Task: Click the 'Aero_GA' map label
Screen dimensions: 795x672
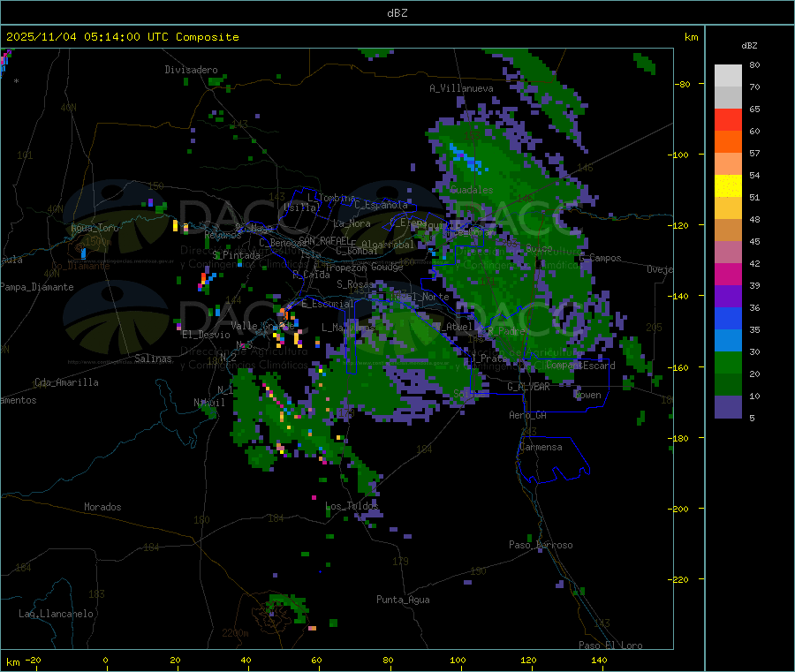Action: 528,415
